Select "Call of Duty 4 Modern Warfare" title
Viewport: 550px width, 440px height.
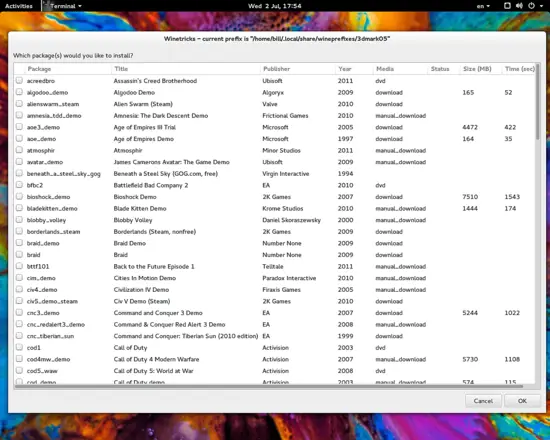(156, 359)
